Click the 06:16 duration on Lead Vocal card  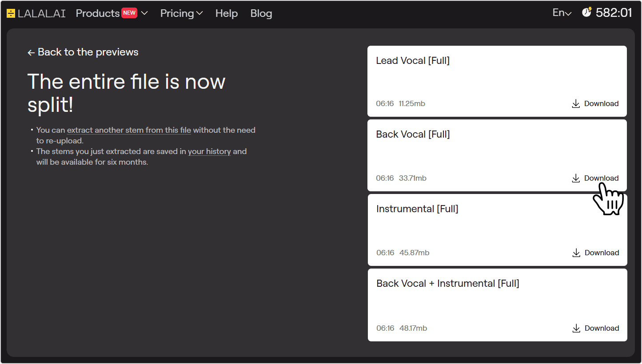[385, 103]
